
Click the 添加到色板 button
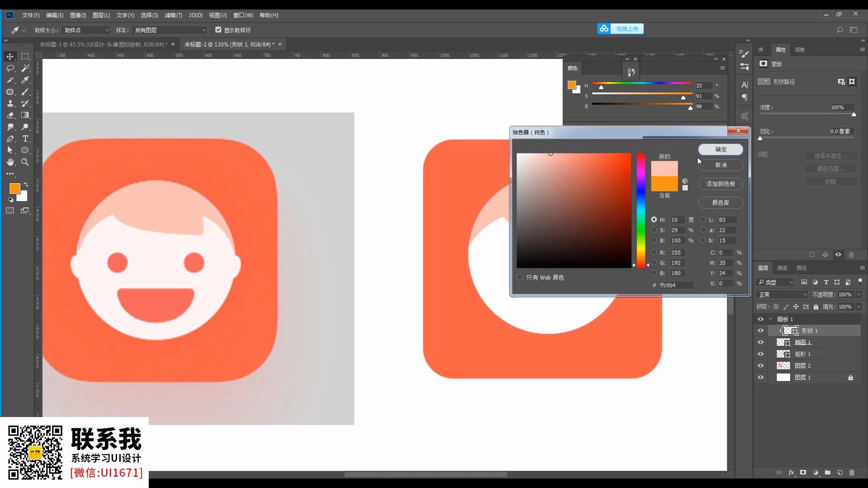pyautogui.click(x=720, y=184)
